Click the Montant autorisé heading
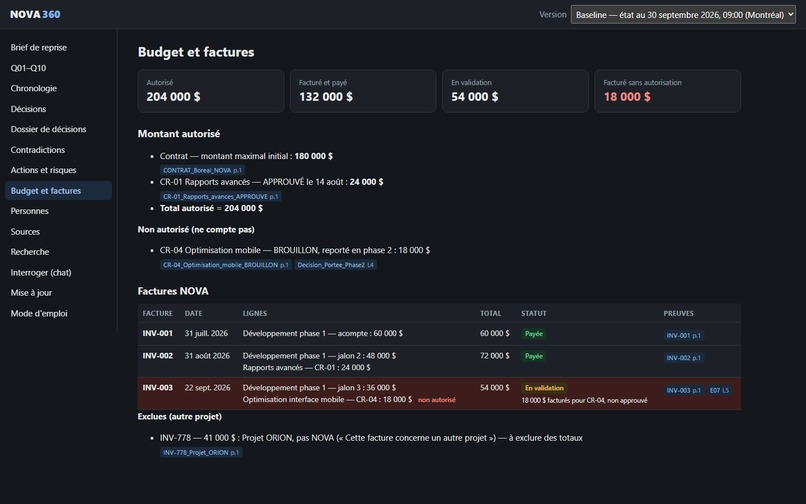This screenshot has width=806, height=504. tap(179, 134)
